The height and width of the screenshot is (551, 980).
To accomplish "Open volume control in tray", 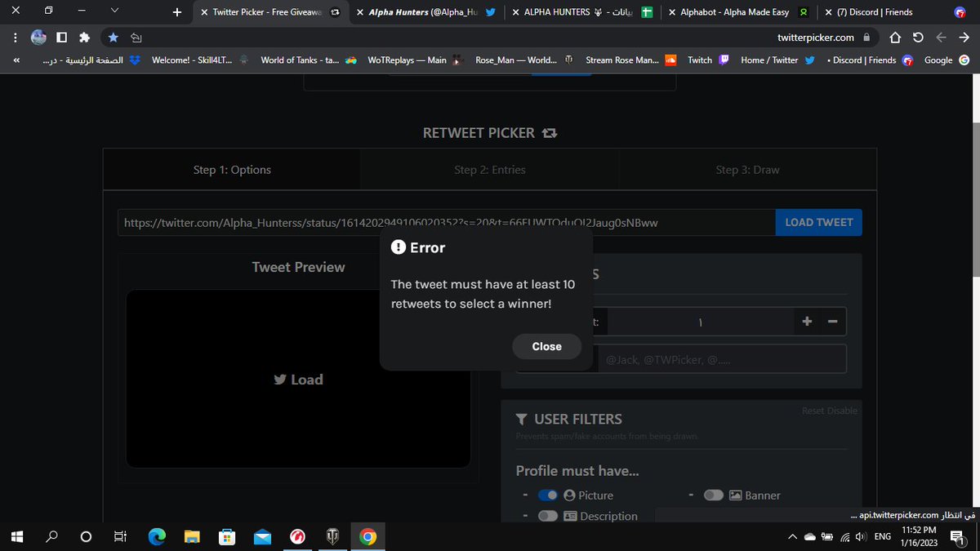I will 862,537.
